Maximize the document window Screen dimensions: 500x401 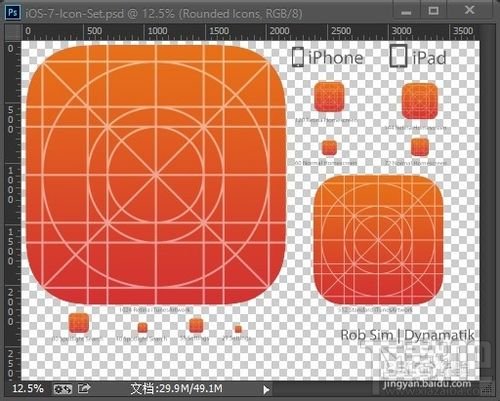click(x=433, y=11)
